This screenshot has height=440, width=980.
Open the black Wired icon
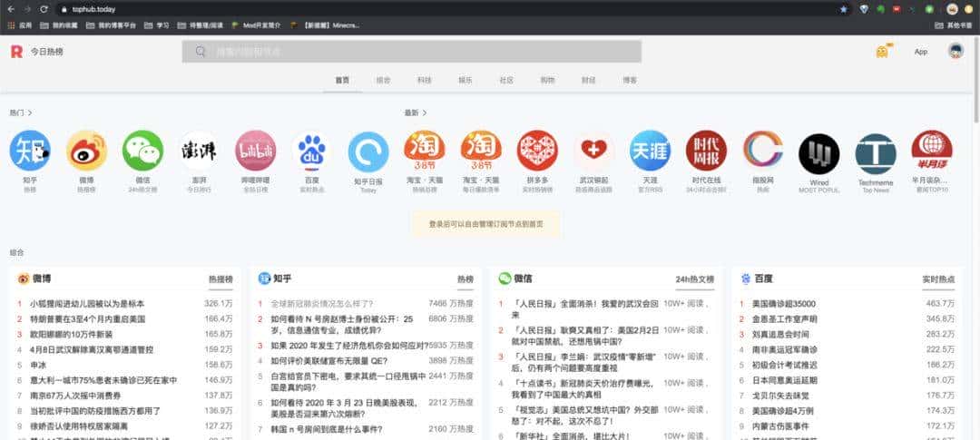819,153
